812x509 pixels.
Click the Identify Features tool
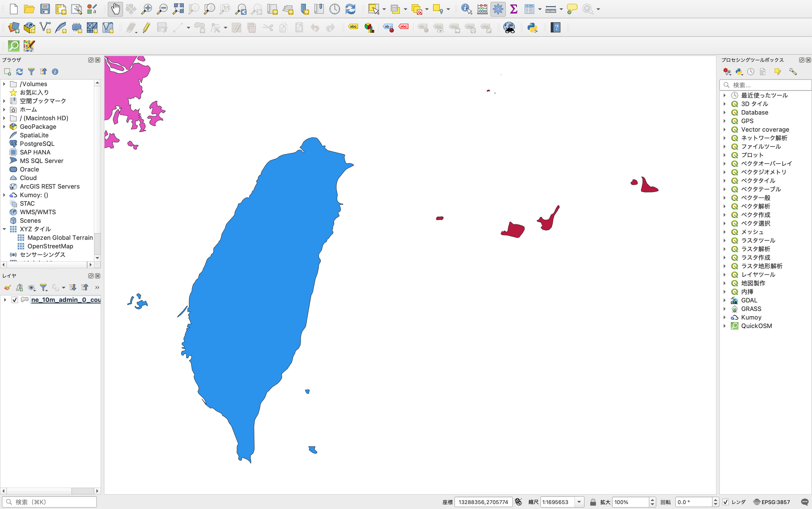coord(466,9)
